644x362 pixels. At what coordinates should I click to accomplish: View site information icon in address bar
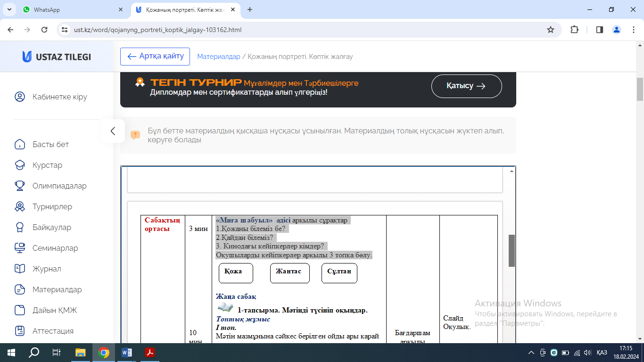pos(65,30)
